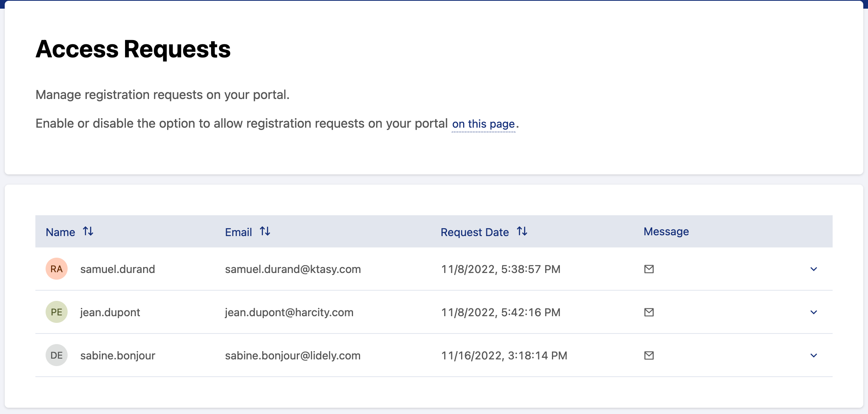Click the RA avatar for samuel.durand
Image resolution: width=868 pixels, height=414 pixels.
pyautogui.click(x=57, y=269)
